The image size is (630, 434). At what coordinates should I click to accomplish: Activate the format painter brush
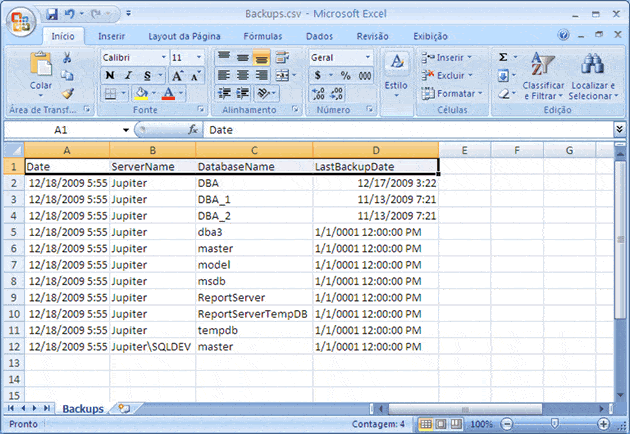click(x=67, y=94)
